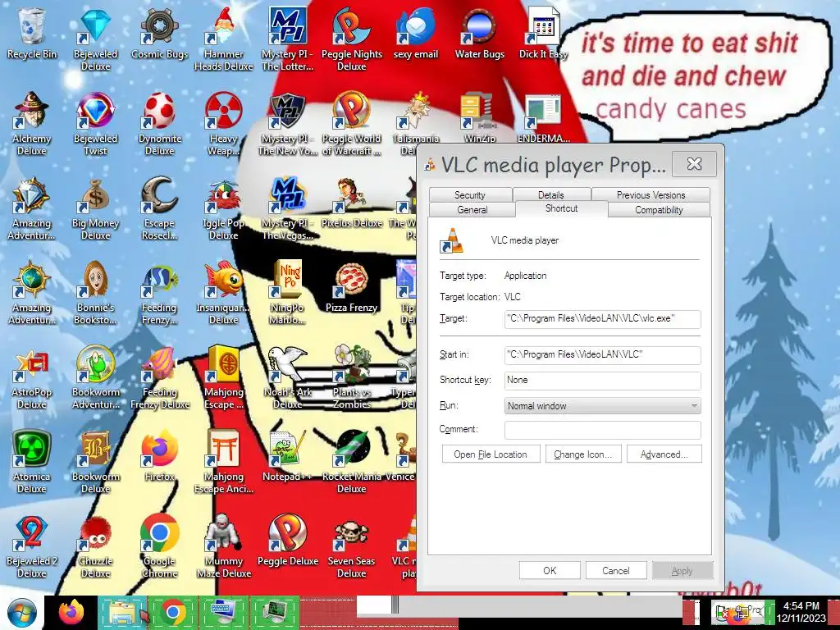
Task: Click the Shortcut key field
Action: point(602,381)
